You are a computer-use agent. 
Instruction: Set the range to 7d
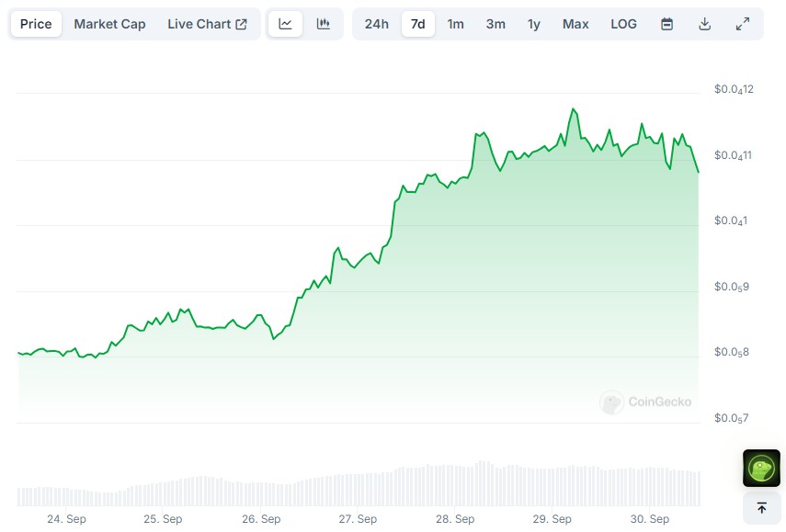coord(418,24)
